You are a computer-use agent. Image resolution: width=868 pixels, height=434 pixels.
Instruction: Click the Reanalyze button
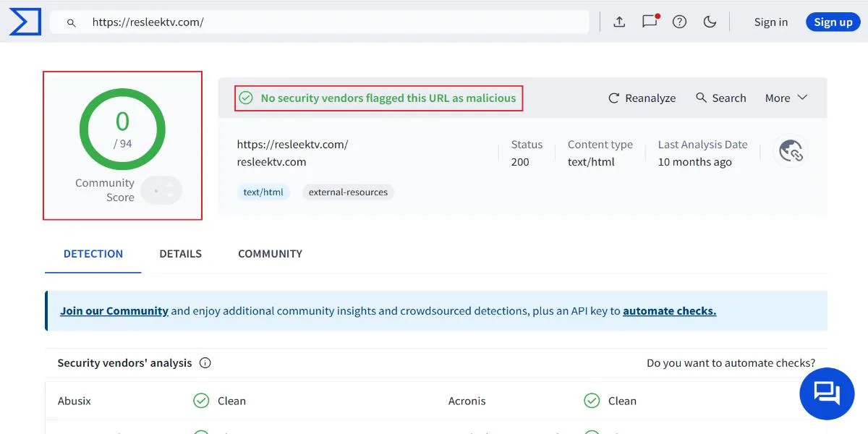(642, 98)
